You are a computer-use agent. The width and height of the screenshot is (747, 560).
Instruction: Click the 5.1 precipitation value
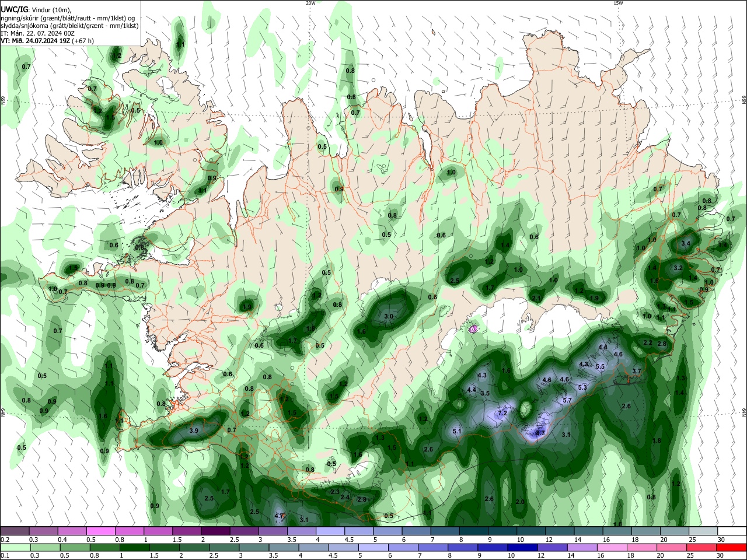coord(457,432)
